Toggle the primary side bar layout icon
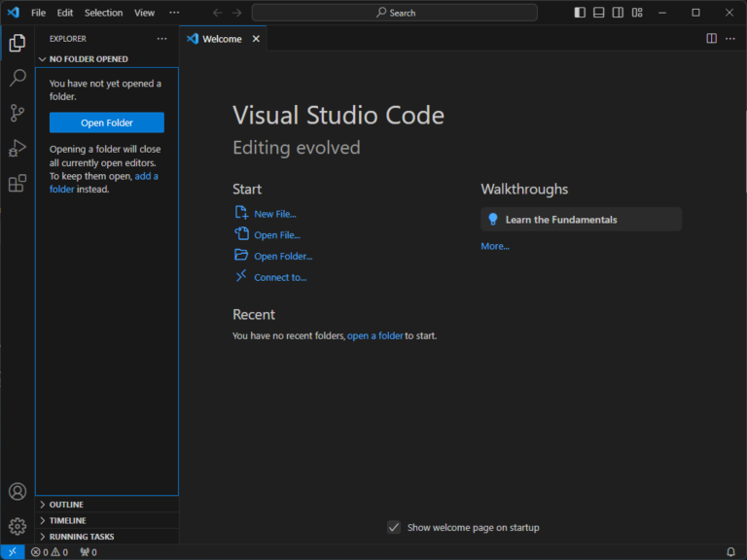Image resolution: width=747 pixels, height=560 pixels. (x=580, y=13)
